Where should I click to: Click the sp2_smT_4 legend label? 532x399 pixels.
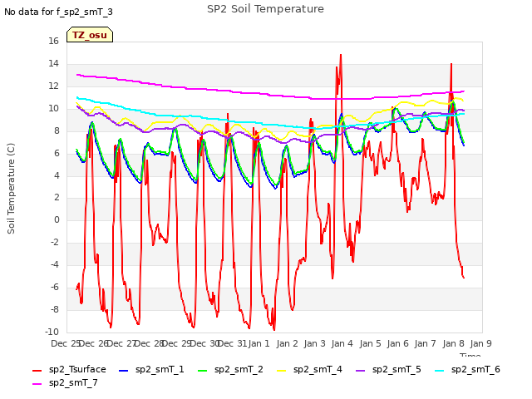[x=318, y=369]
